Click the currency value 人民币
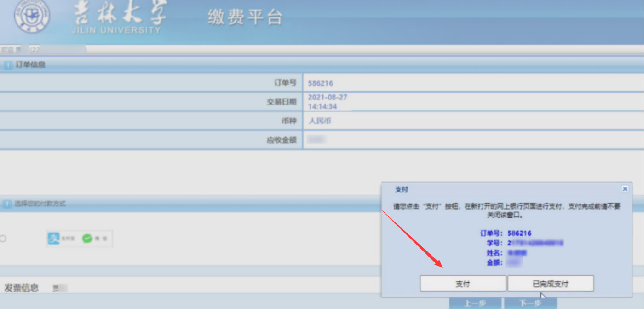The image size is (644, 309). click(x=320, y=121)
